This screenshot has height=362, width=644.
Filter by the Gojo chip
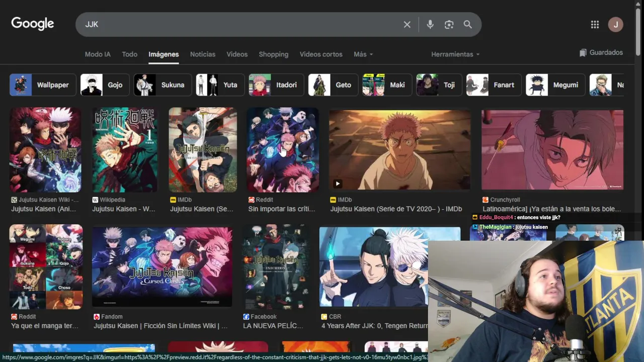tap(105, 85)
